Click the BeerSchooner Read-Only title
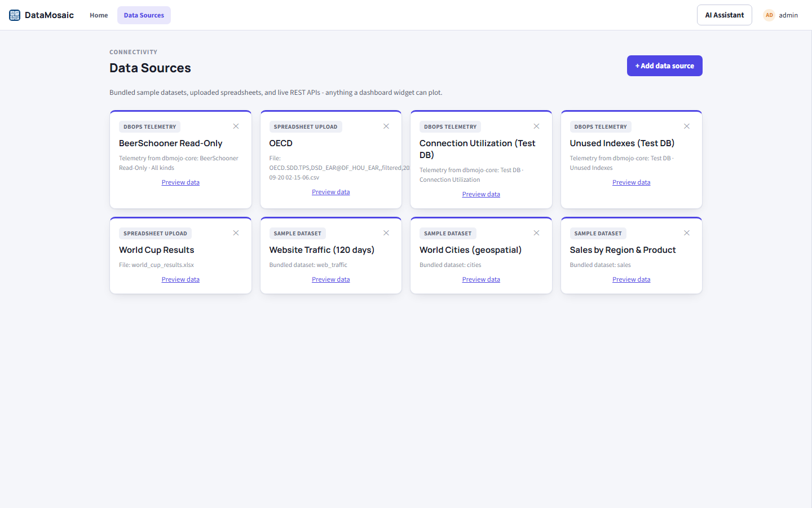 [171, 143]
